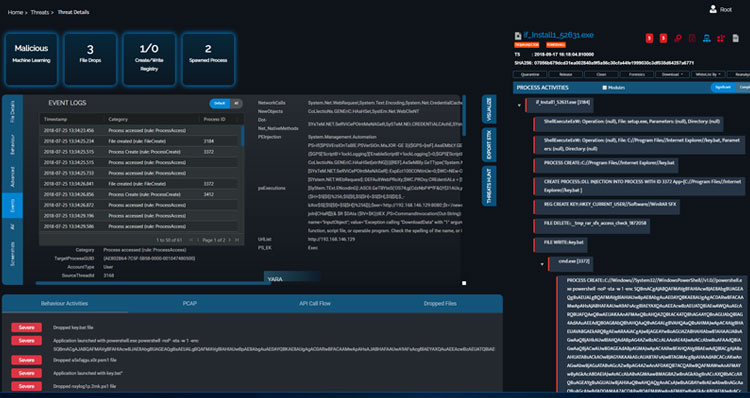The height and width of the screenshot is (398, 750).
Task: Open the Advanced side tab
Action: (x=12, y=177)
